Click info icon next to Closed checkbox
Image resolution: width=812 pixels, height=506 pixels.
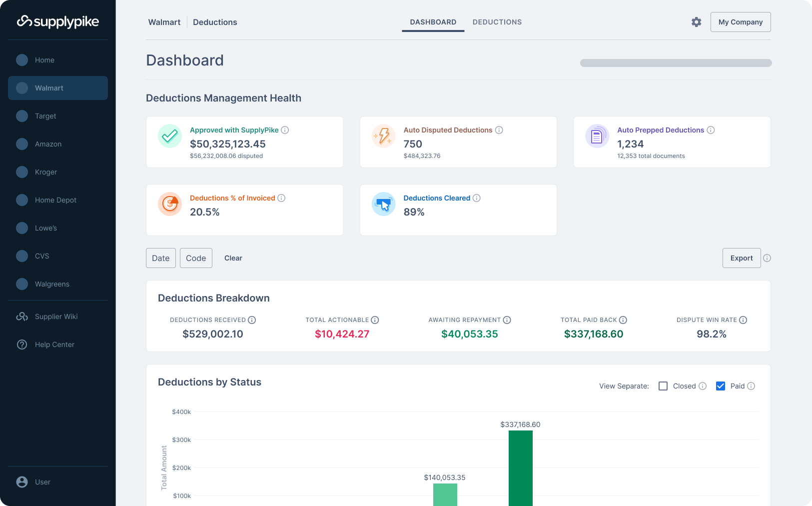(x=703, y=386)
